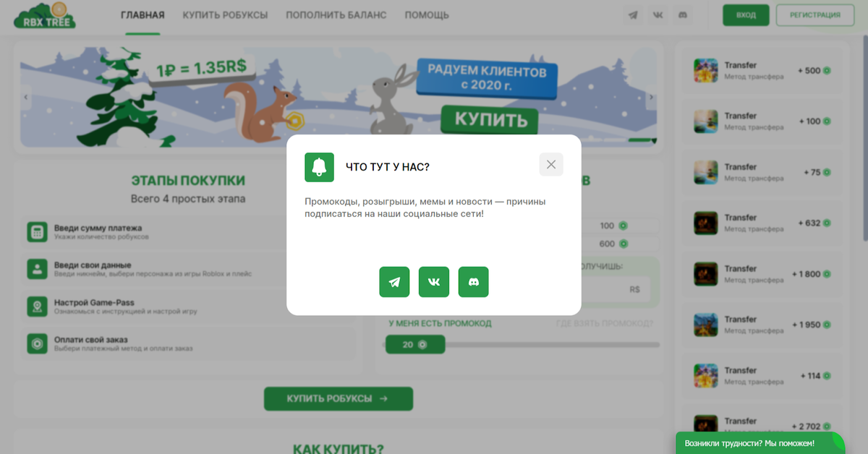
Task: Click the КУПИТЬ РОБУКСЫ green button
Action: [x=338, y=398]
